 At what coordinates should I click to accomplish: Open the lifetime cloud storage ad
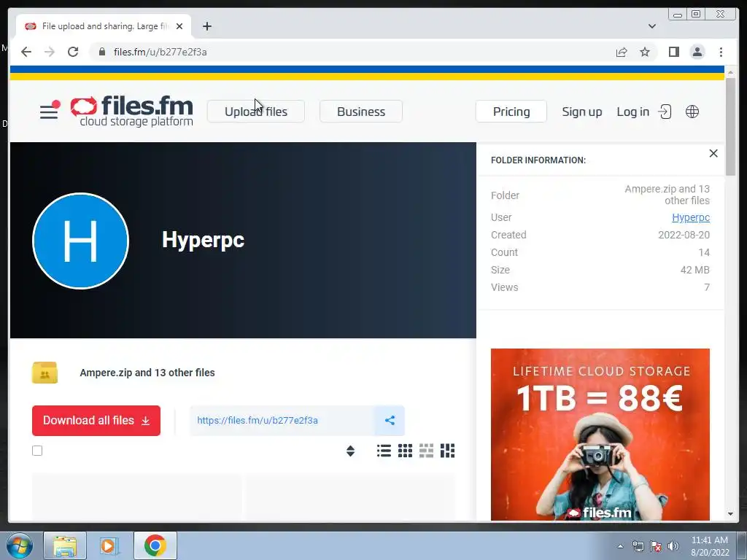tap(600, 435)
